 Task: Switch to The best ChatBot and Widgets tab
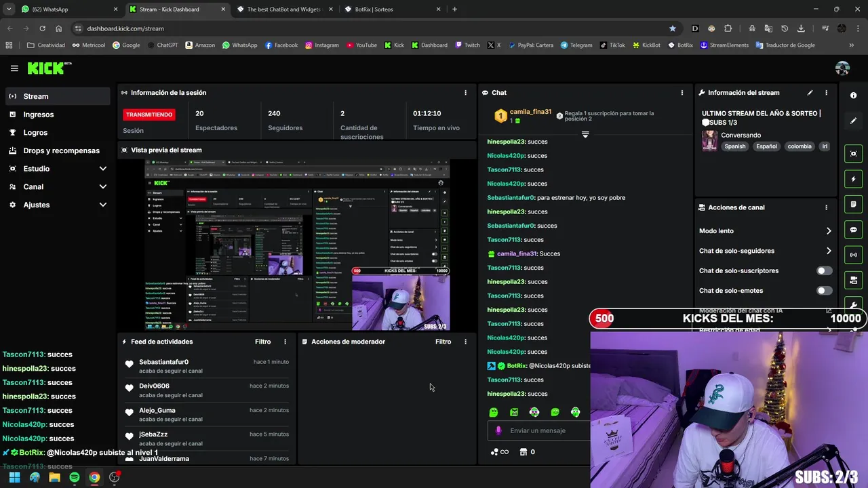(283, 9)
